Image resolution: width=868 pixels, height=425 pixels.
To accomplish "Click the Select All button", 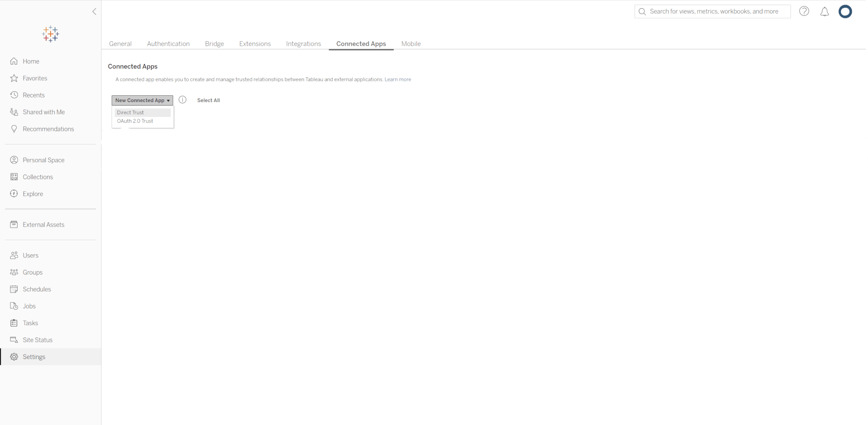I will [208, 100].
